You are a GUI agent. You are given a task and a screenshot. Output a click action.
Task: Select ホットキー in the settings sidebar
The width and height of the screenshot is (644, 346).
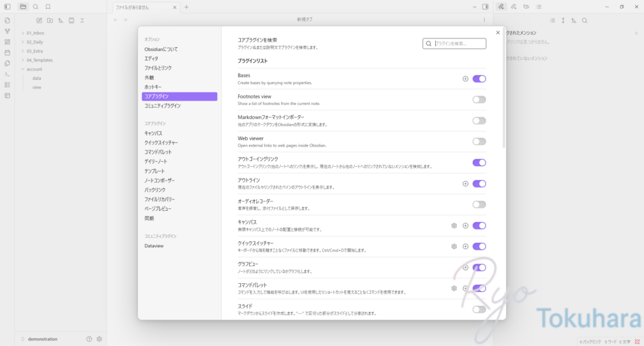[153, 87]
